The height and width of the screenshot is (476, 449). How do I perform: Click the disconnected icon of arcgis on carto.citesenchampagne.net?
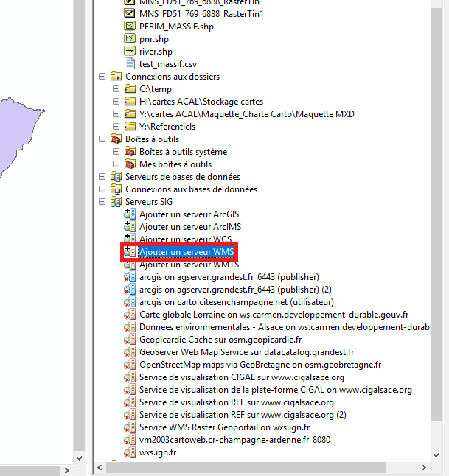tap(130, 302)
